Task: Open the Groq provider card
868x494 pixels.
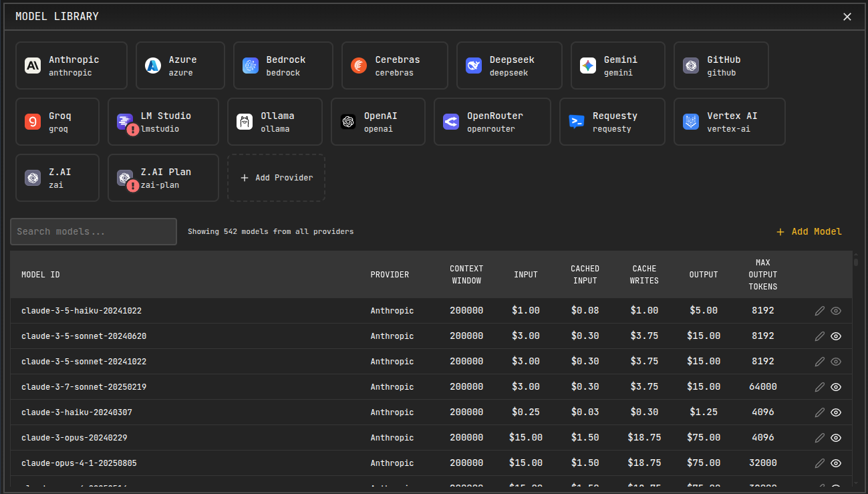Action: click(x=57, y=122)
